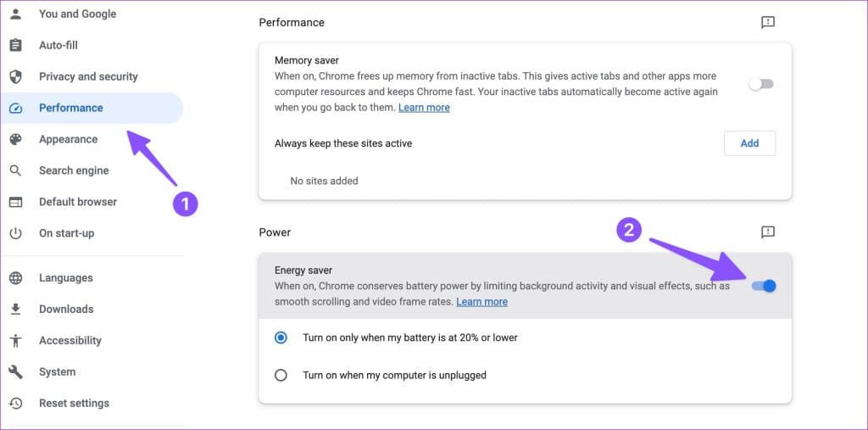868x430 pixels.
Task: Choose the battery at 20% or lower option
Action: [281, 338]
